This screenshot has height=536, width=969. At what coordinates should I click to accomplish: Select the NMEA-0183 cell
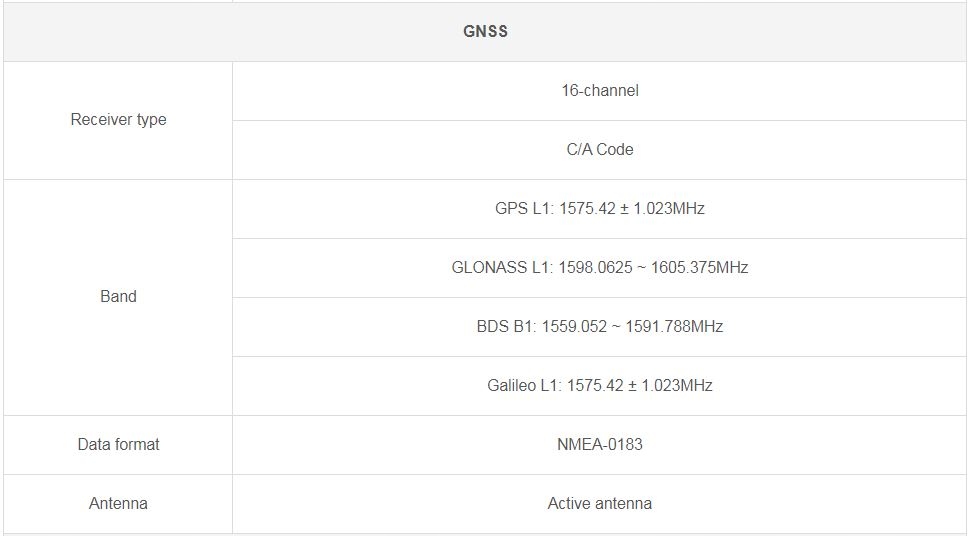[599, 445]
